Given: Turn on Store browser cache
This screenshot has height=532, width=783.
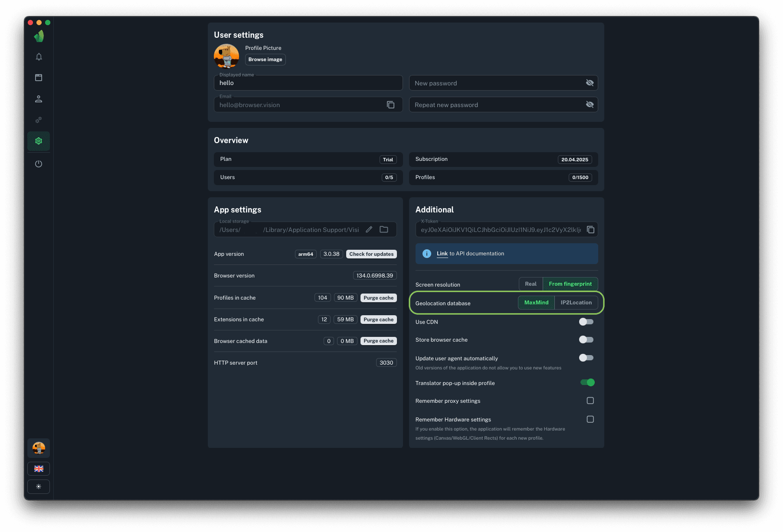Looking at the screenshot, I should pos(586,340).
